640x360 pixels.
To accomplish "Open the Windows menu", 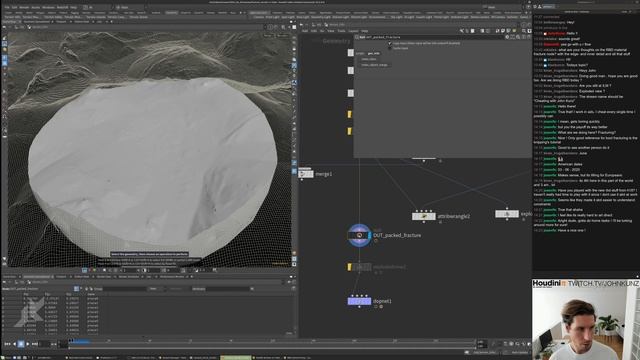I will click(48, 7).
